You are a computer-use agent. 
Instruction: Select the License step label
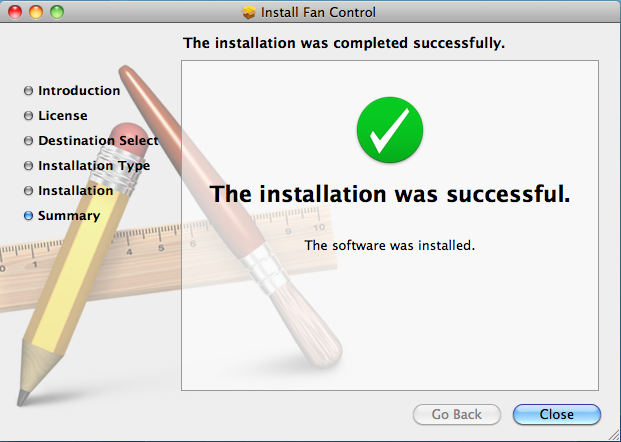point(63,116)
